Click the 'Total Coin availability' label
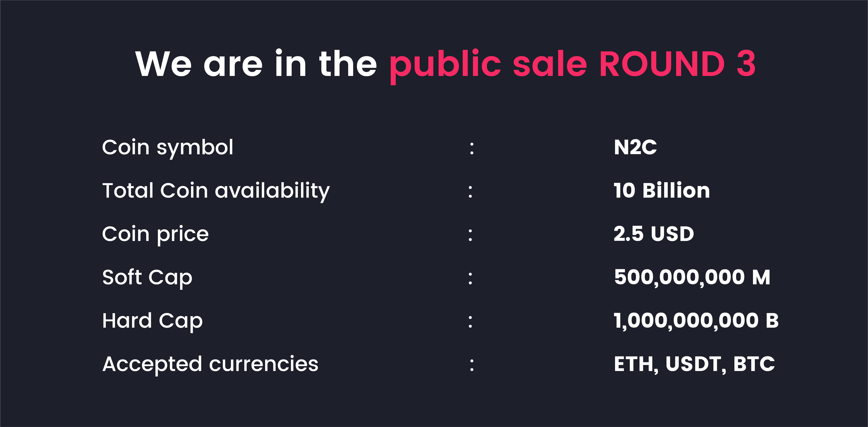 pyautogui.click(x=216, y=191)
